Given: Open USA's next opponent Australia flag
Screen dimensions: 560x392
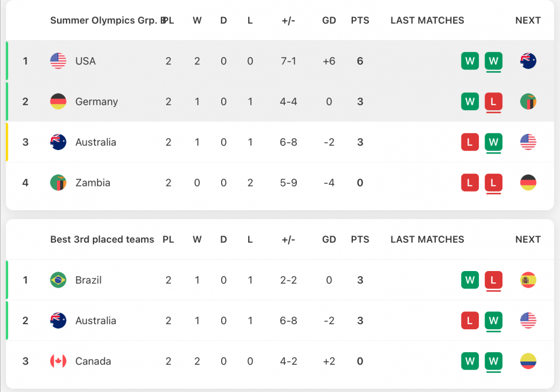Looking at the screenshot, I should tap(528, 61).
